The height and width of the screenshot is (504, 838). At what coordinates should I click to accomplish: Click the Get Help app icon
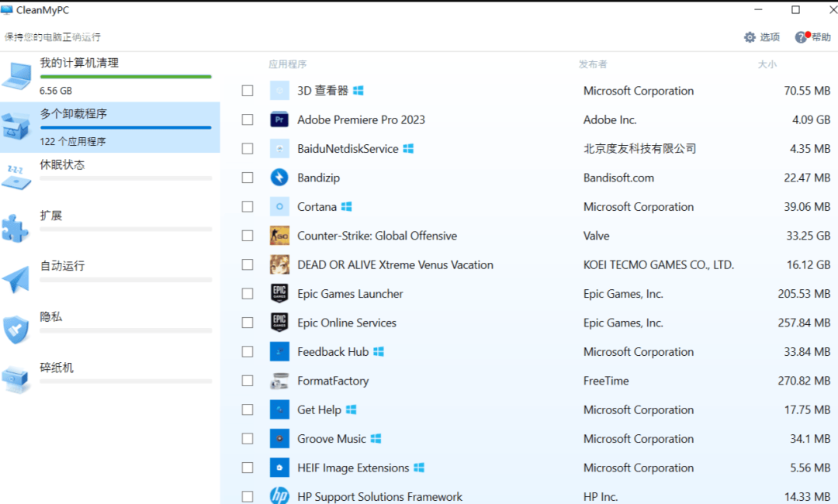coord(279,409)
